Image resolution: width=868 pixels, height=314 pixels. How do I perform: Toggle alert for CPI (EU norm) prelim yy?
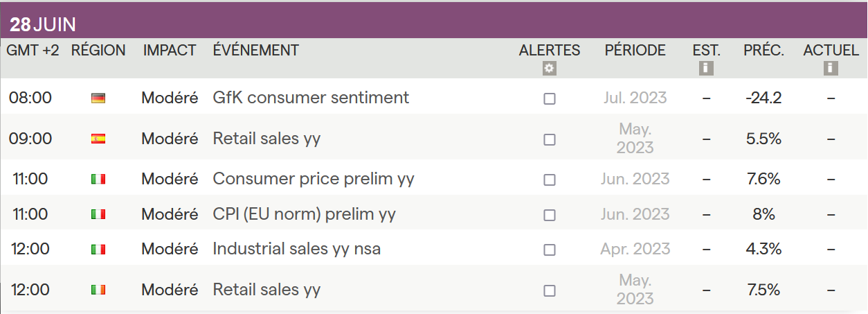[x=550, y=215]
